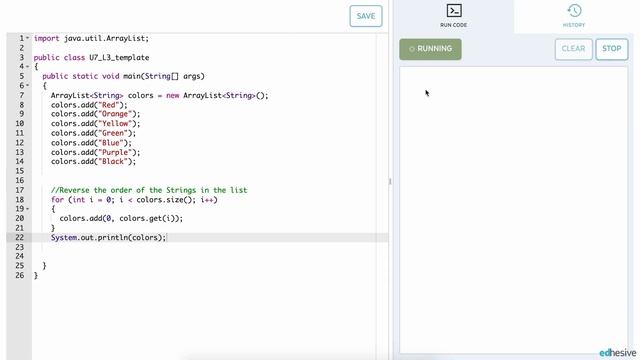Click the main method declaration line

tap(123, 76)
